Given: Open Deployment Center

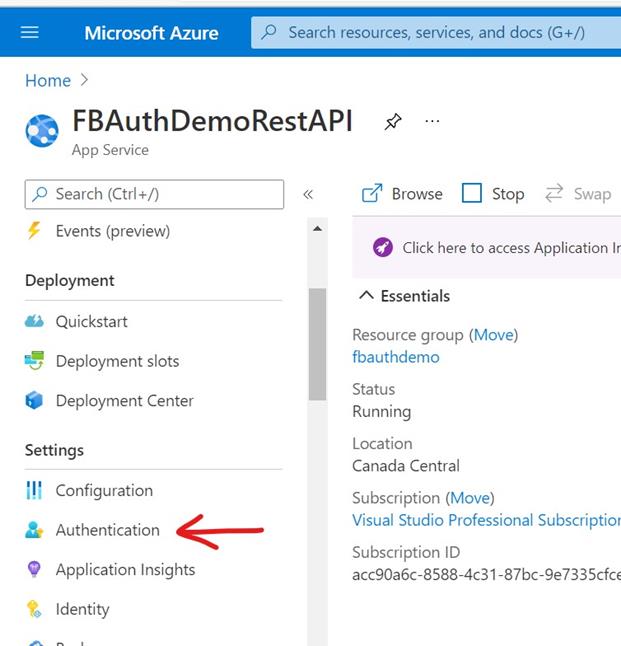Looking at the screenshot, I should pos(124,401).
